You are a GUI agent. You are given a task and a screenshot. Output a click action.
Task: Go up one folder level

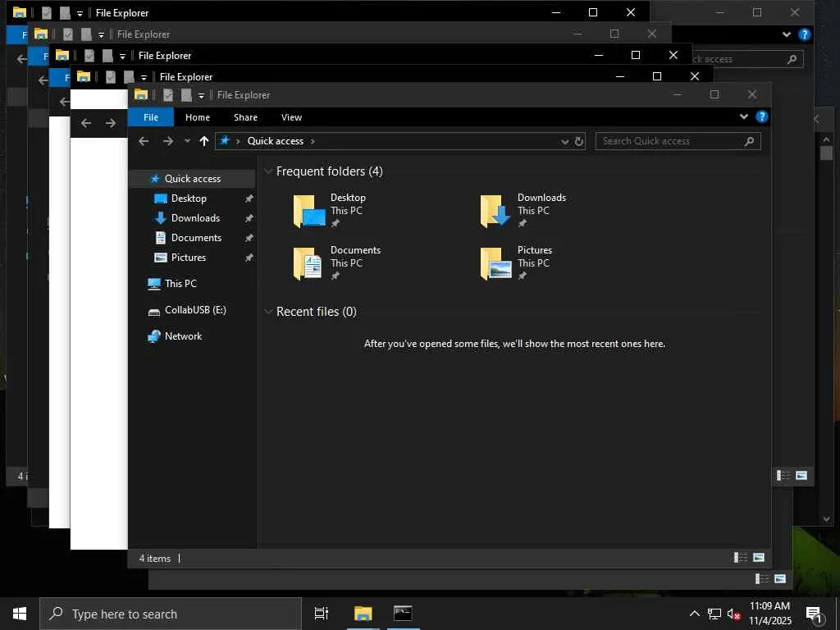[x=203, y=141]
